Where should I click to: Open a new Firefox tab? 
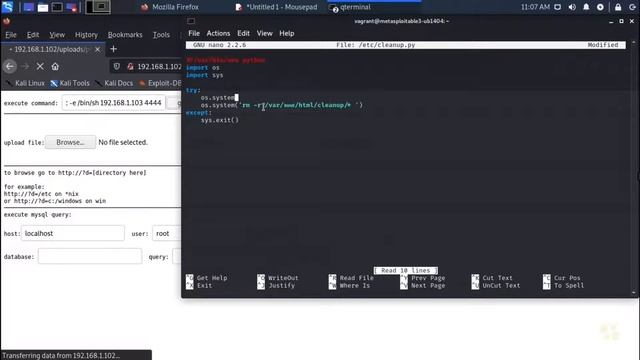(113, 49)
